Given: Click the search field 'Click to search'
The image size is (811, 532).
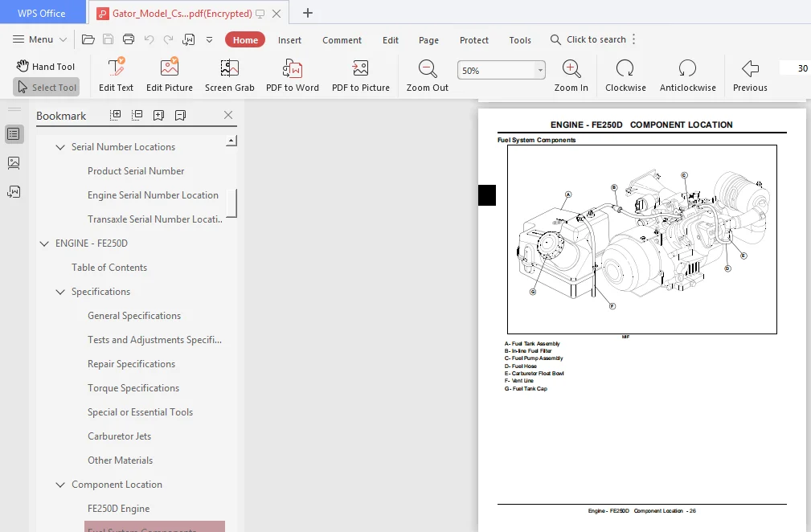Looking at the screenshot, I should [588, 39].
